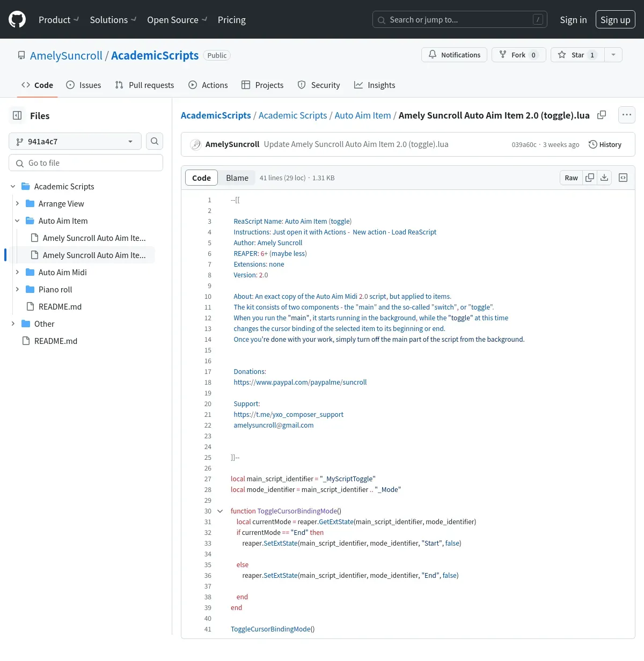Viewport: 644px width, 661px height.
Task: Open the Insights tab
Action: (x=375, y=85)
